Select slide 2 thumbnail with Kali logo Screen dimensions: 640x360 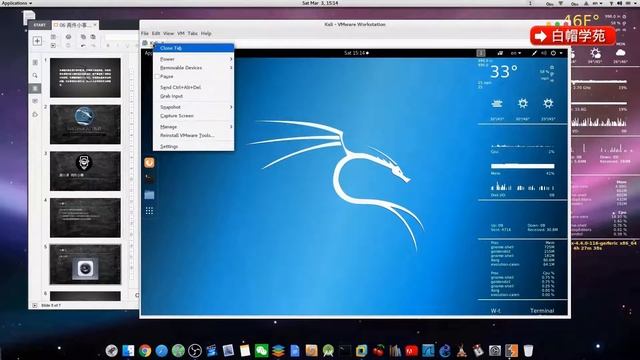click(x=85, y=124)
